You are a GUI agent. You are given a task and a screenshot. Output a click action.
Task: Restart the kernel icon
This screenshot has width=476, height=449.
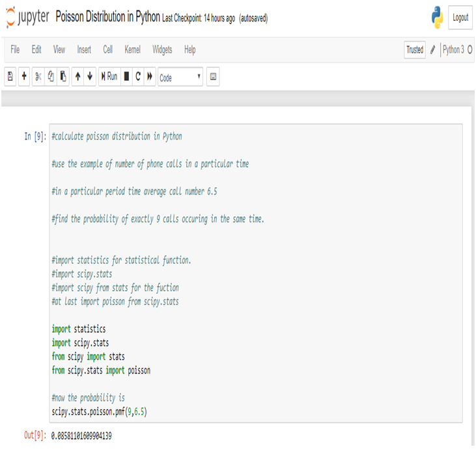point(138,76)
